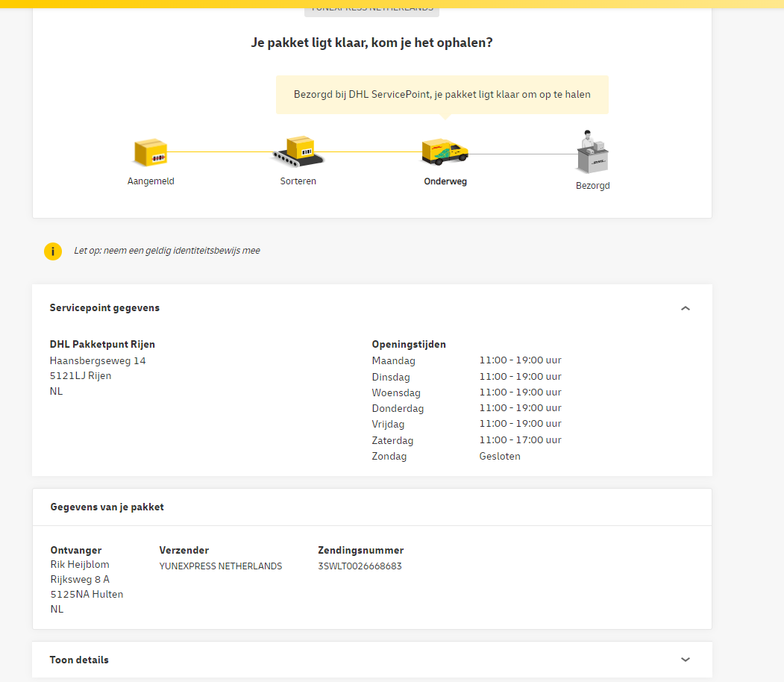Click the tracking number 3SWLT0026668683
Viewport: 784px width, 682px height.
360,566
